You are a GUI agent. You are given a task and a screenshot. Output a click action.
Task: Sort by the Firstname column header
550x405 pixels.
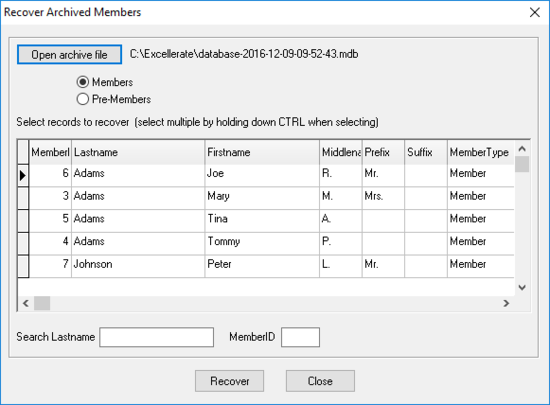pos(262,152)
